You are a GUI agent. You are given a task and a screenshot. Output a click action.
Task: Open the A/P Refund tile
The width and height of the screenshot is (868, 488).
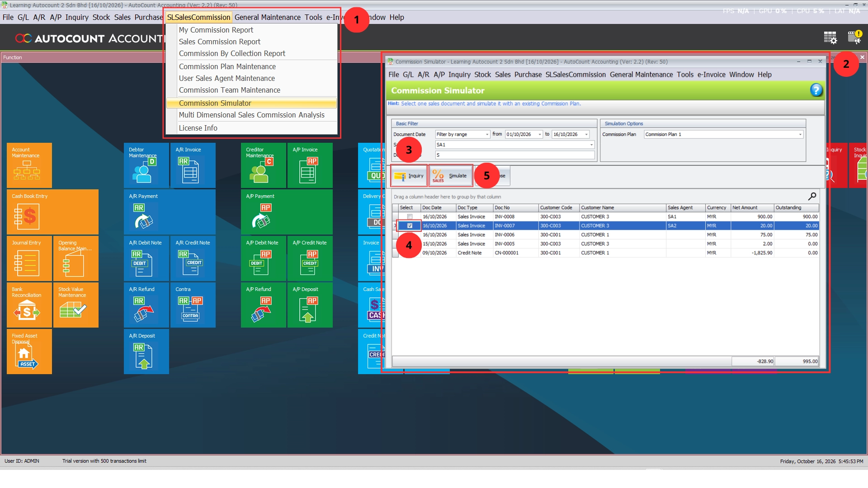coord(264,305)
